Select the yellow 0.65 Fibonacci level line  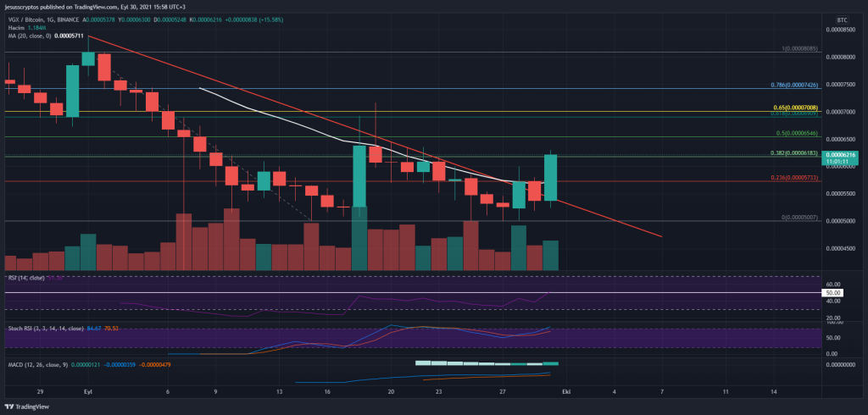click(424, 111)
